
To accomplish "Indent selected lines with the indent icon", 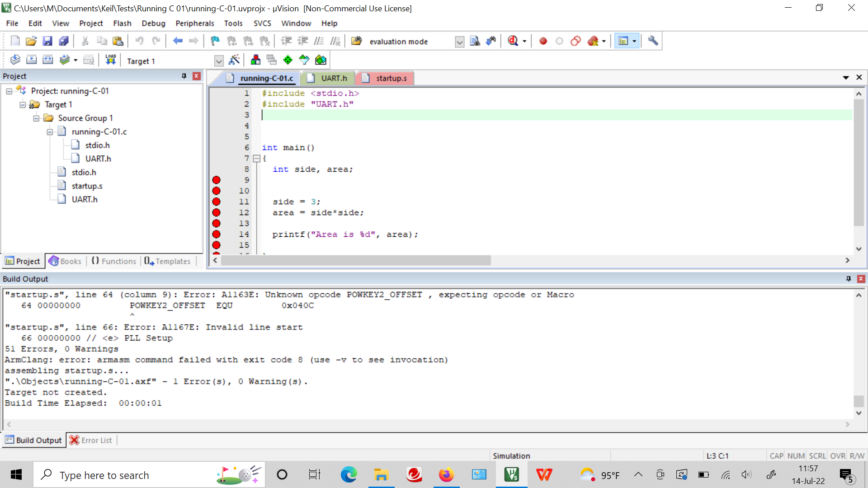I will pyautogui.click(x=286, y=41).
